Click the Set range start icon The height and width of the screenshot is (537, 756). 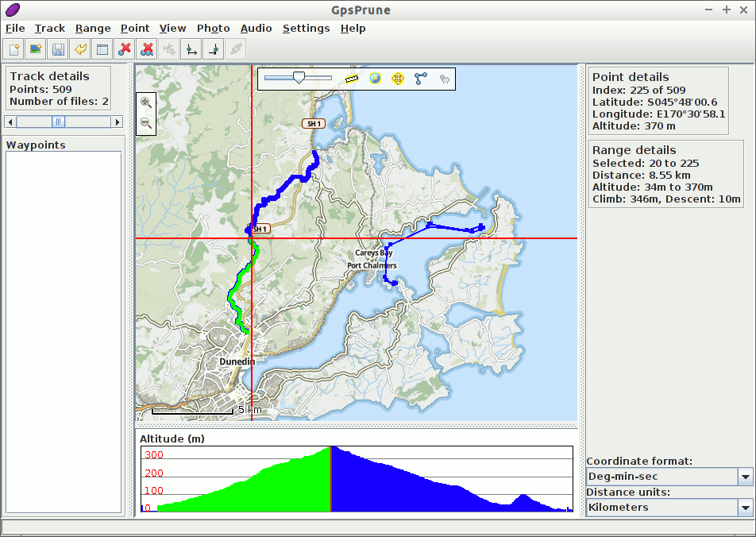(191, 49)
